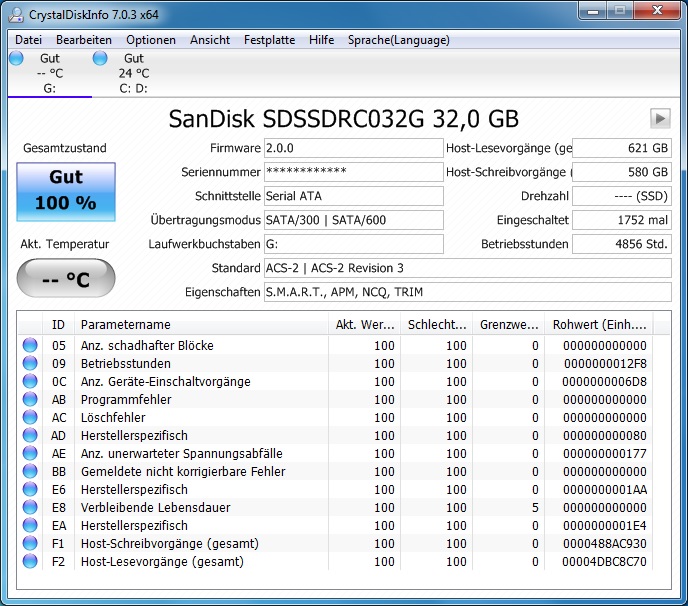Select the G: drive tab
The image size is (688, 606).
click(50, 73)
